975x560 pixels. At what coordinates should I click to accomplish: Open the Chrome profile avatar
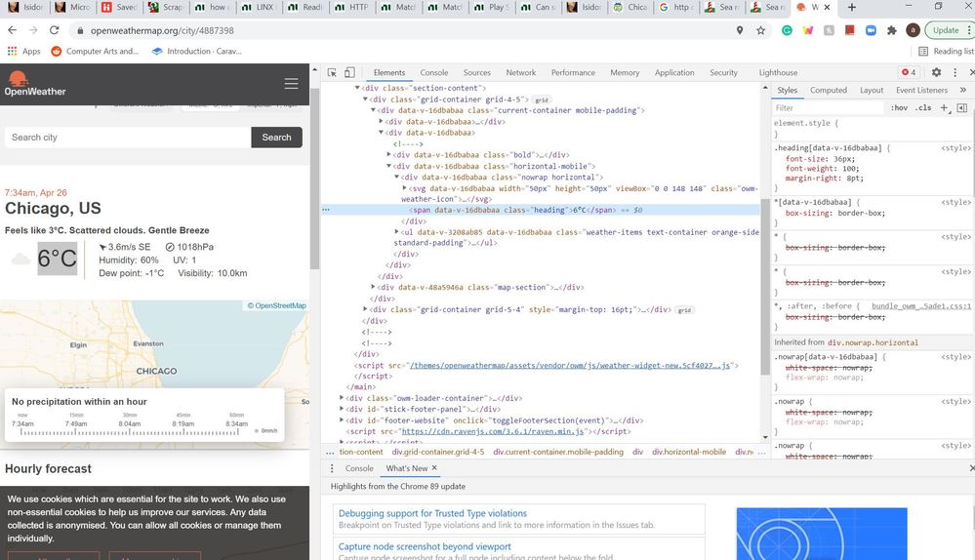(913, 30)
